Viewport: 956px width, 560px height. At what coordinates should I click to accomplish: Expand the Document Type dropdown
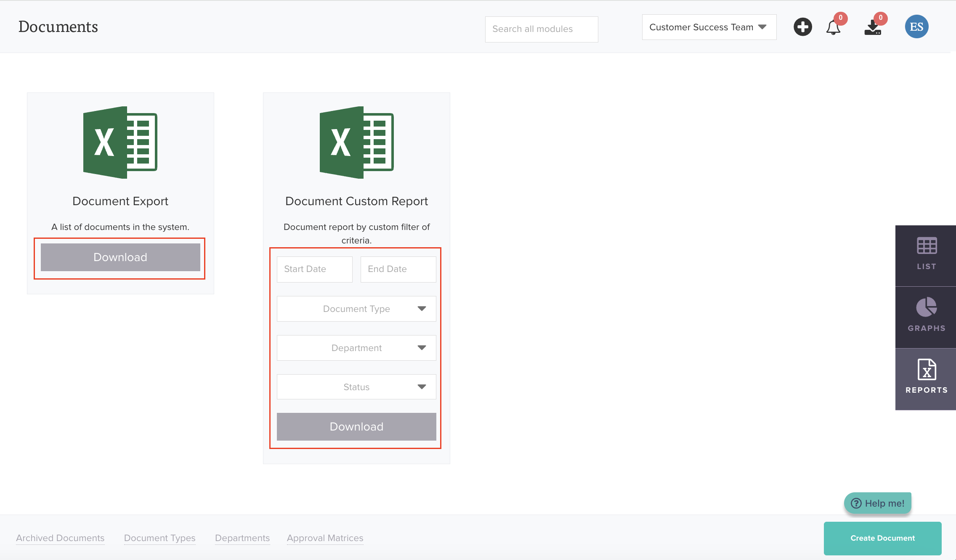click(x=356, y=309)
